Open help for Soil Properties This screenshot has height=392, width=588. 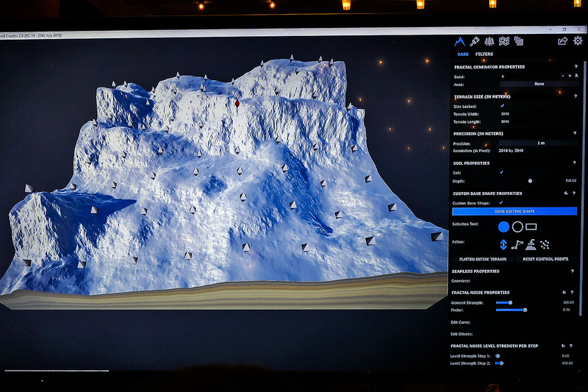574,163
